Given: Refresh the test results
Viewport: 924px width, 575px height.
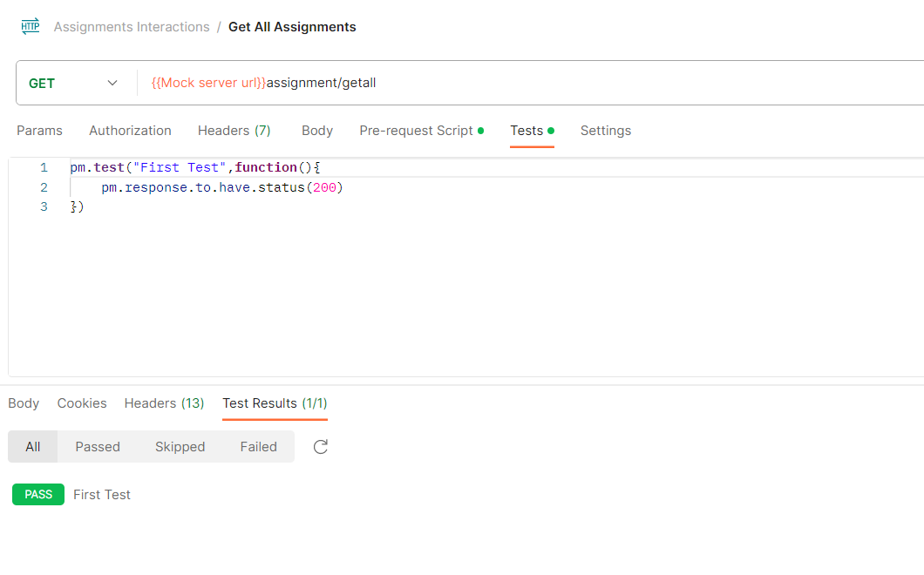Looking at the screenshot, I should [x=321, y=447].
